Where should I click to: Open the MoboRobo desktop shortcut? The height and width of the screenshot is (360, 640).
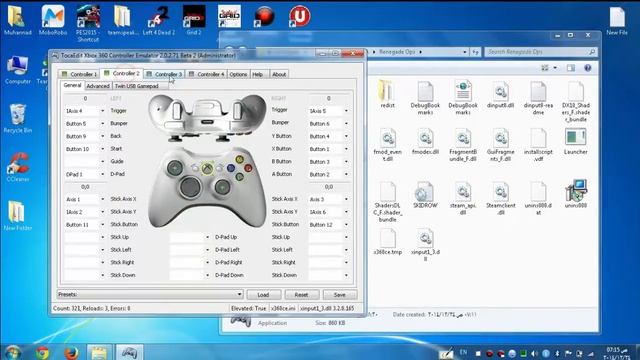(x=53, y=20)
